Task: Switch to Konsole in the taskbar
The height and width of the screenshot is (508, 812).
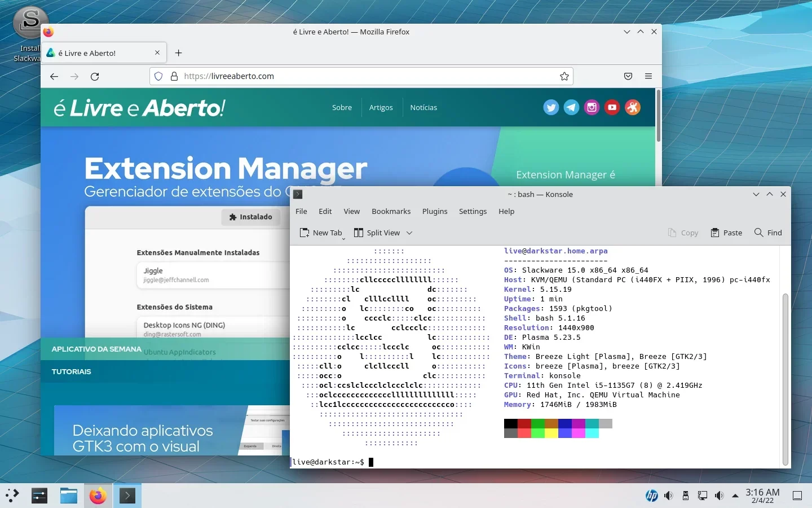Action: pyautogui.click(x=127, y=496)
